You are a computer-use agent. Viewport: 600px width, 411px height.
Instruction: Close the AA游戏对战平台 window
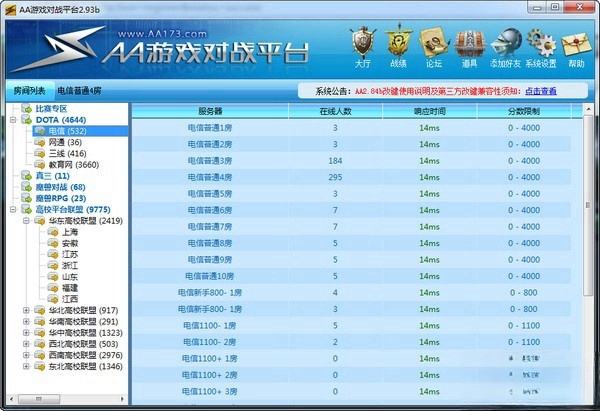pos(580,7)
